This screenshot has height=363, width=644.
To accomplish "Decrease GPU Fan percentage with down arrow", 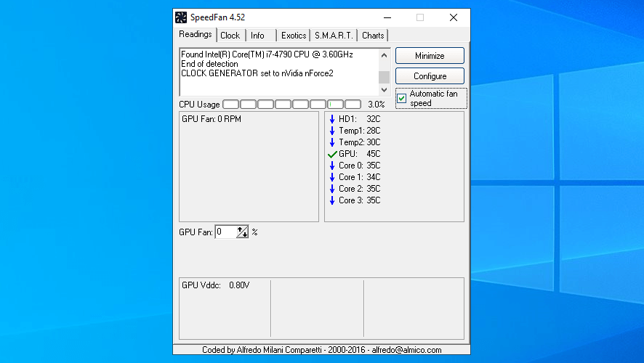I will tap(245, 234).
